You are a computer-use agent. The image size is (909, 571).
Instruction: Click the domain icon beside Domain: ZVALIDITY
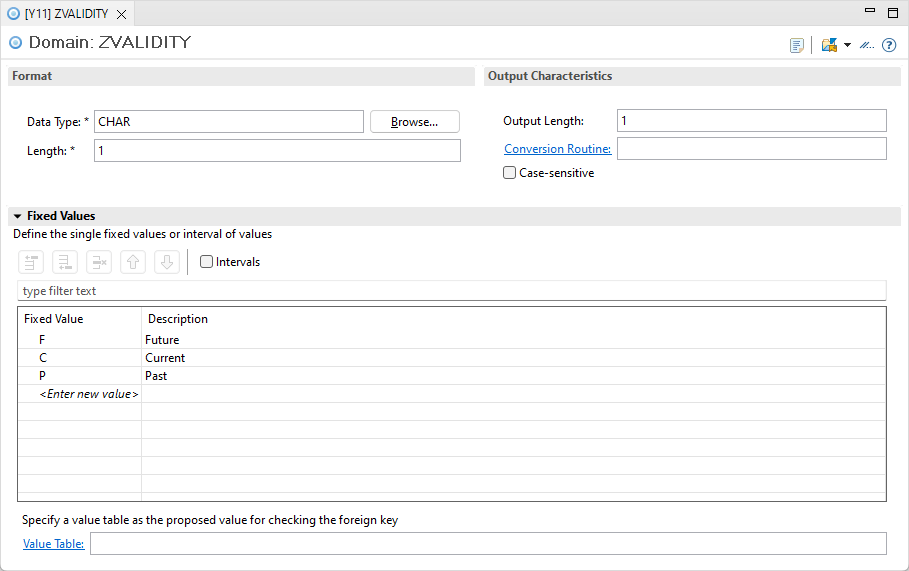16,42
